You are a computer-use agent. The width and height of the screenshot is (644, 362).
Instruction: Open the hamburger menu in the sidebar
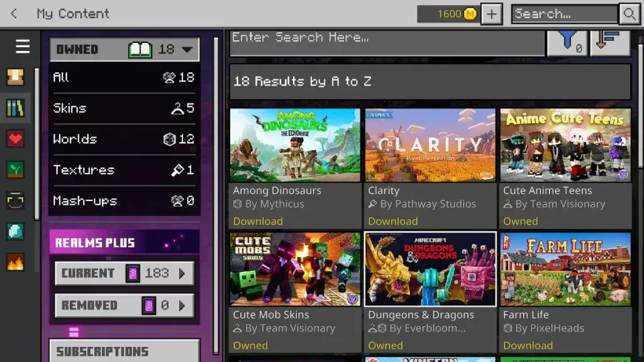[23, 47]
